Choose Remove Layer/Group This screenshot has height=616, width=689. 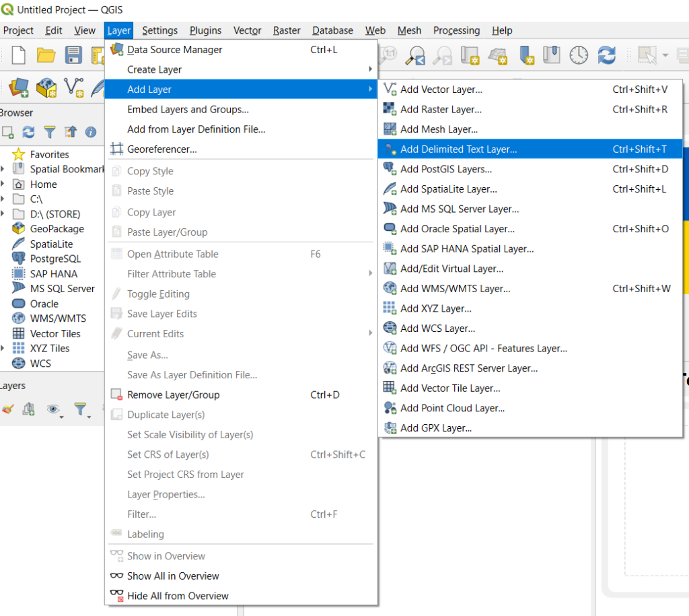(173, 395)
